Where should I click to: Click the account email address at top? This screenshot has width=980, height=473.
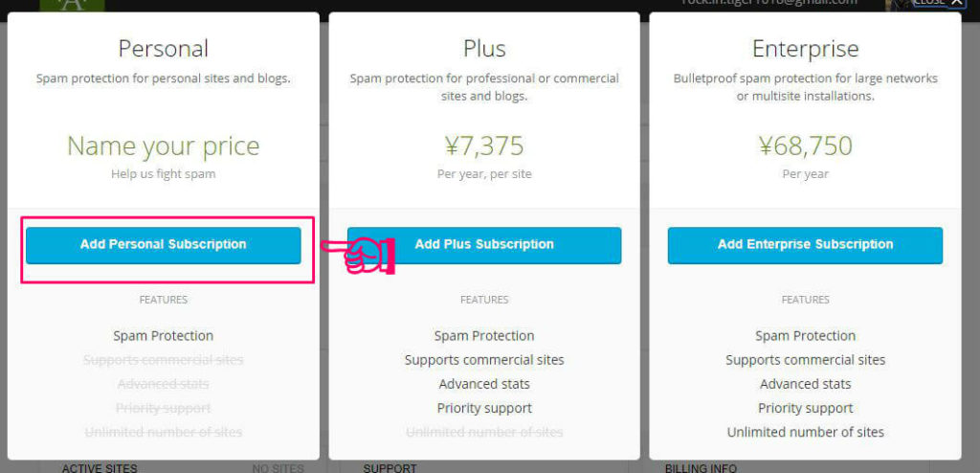click(768, 3)
